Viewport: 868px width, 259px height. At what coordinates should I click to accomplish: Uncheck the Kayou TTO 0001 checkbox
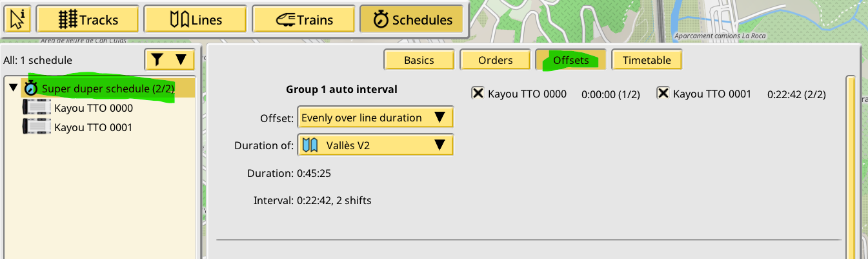point(663,94)
